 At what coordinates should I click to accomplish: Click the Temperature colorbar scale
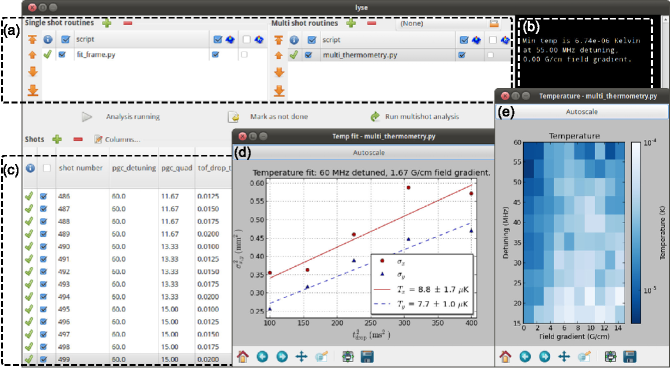(x=637, y=233)
